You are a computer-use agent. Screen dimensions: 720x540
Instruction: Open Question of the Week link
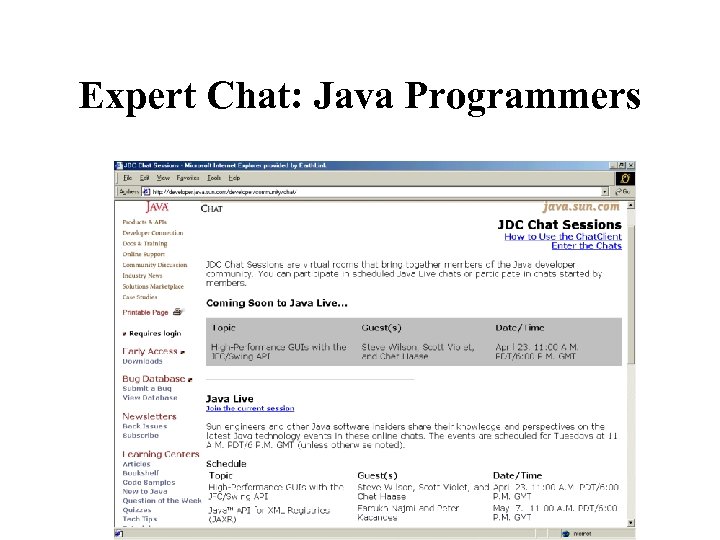tap(162, 501)
